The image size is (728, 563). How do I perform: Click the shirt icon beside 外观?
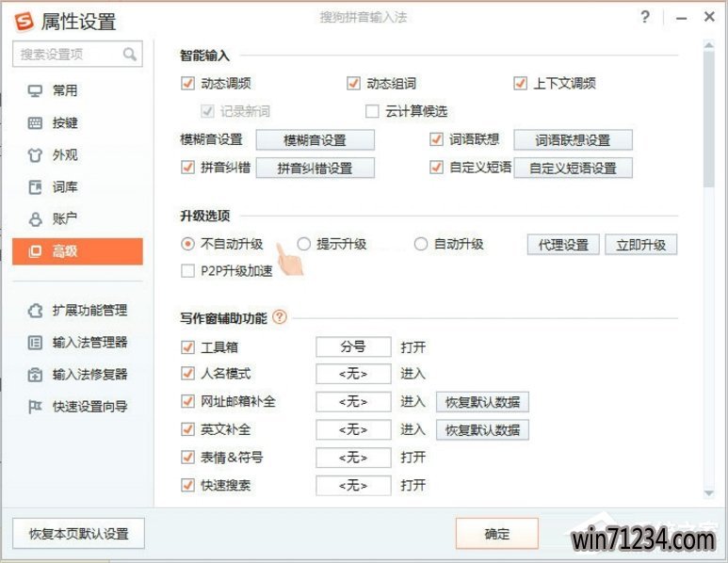35,155
